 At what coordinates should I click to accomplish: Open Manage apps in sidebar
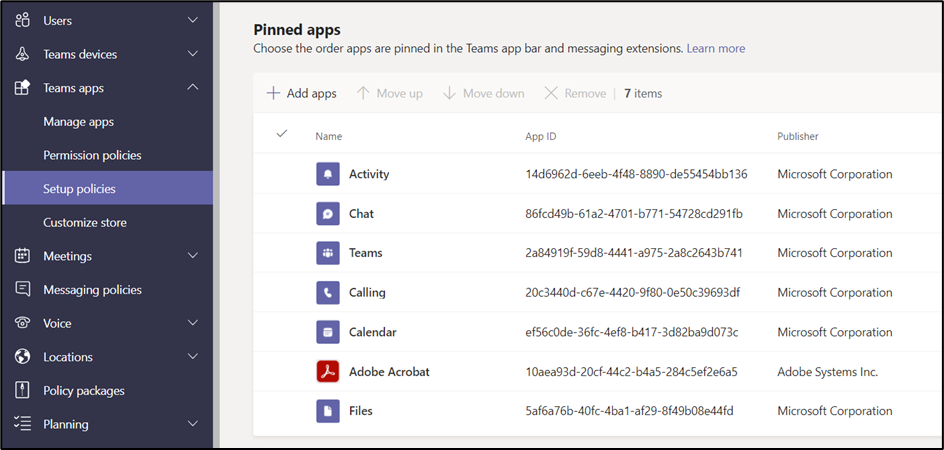coord(78,122)
